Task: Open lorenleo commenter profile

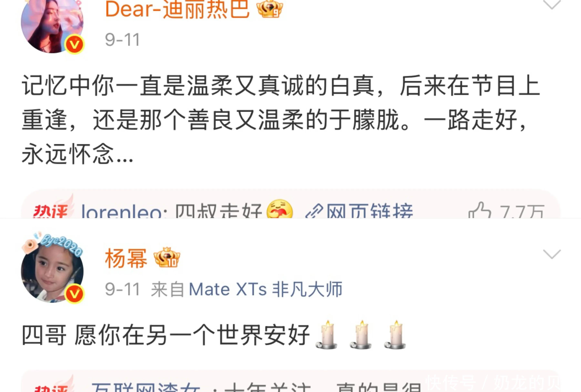Action: point(122,211)
